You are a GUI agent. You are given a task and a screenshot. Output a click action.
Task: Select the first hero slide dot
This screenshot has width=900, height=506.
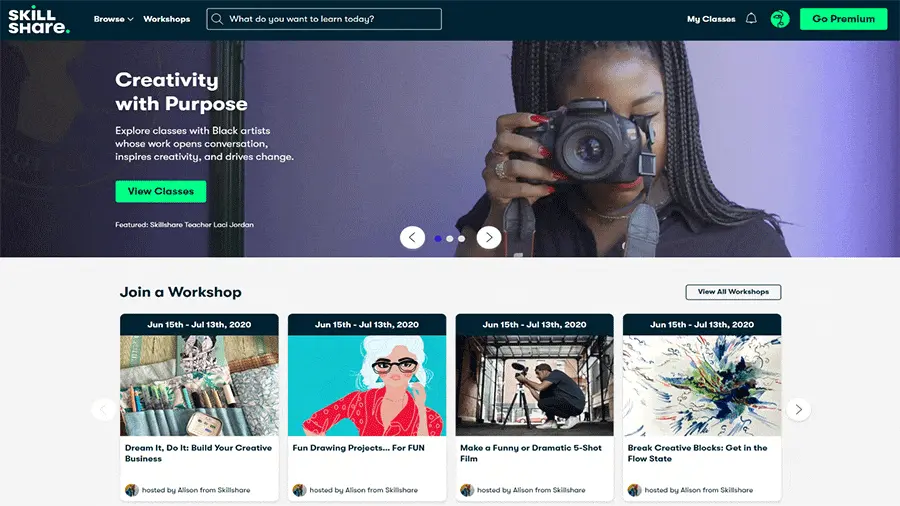[x=438, y=238]
